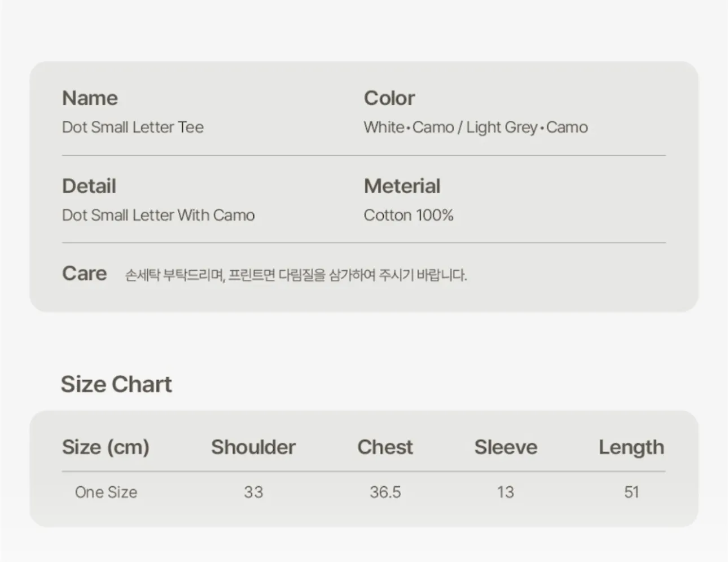Click the 'Size (cm)' column header
The image size is (728, 562).
tap(106, 447)
